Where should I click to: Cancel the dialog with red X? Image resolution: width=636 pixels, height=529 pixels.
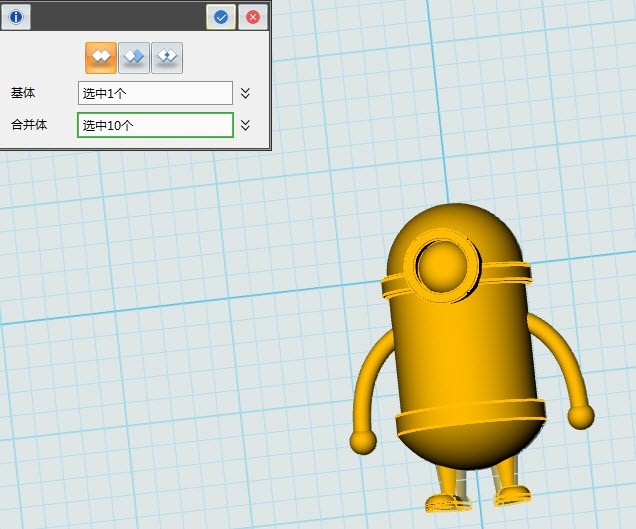[253, 16]
